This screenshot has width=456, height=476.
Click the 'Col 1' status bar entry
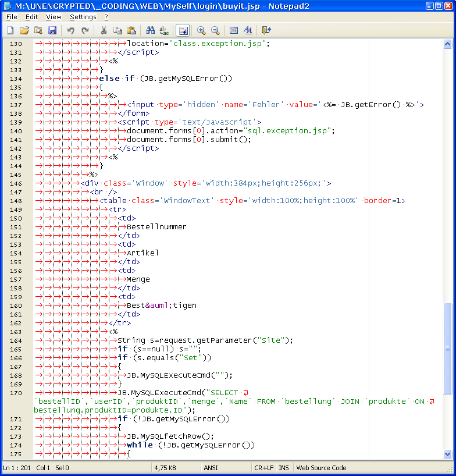[43, 468]
